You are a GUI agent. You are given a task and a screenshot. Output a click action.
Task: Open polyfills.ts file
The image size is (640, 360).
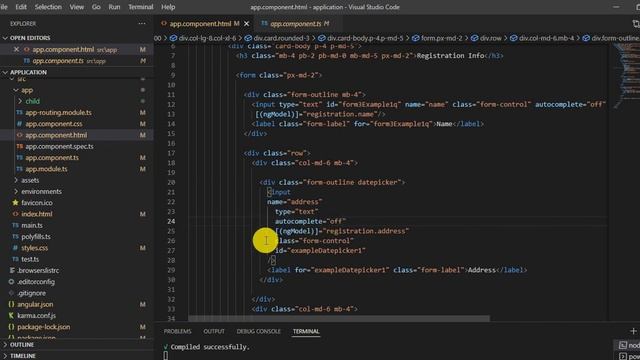point(36,236)
